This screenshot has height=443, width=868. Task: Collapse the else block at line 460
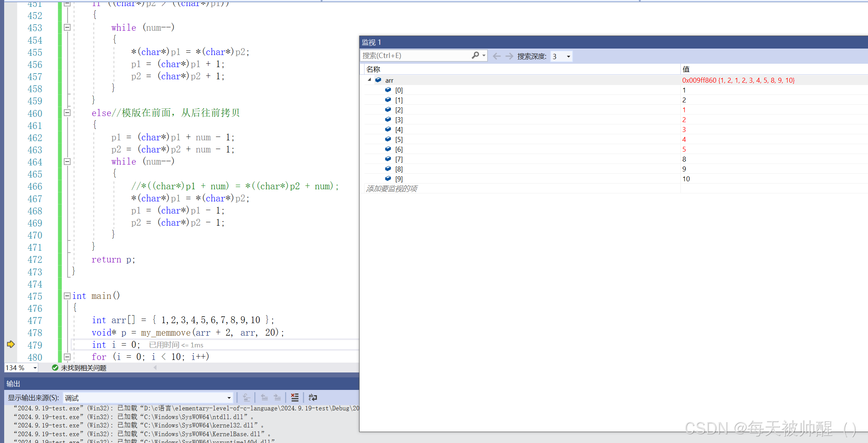coord(67,113)
